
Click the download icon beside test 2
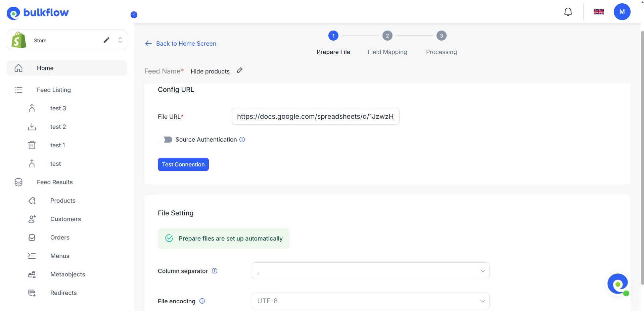tap(32, 126)
